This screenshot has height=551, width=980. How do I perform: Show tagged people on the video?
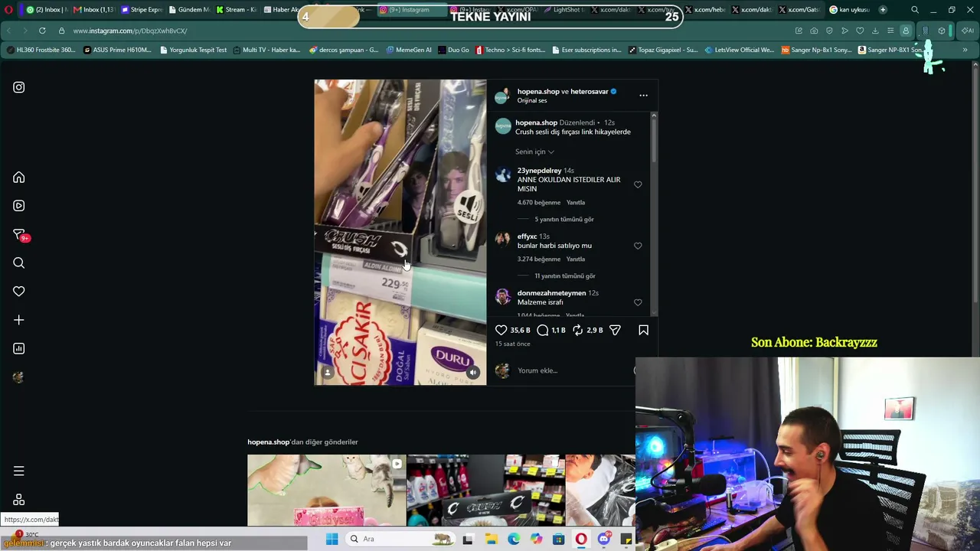click(328, 373)
